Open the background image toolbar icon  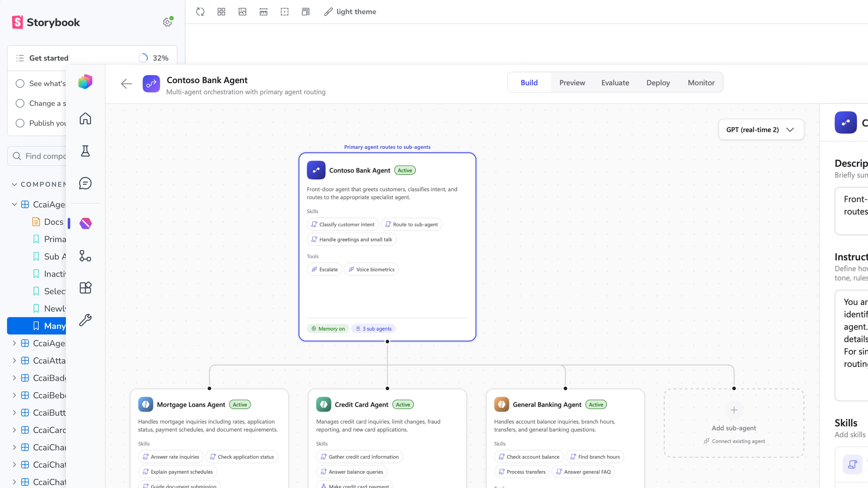point(242,12)
